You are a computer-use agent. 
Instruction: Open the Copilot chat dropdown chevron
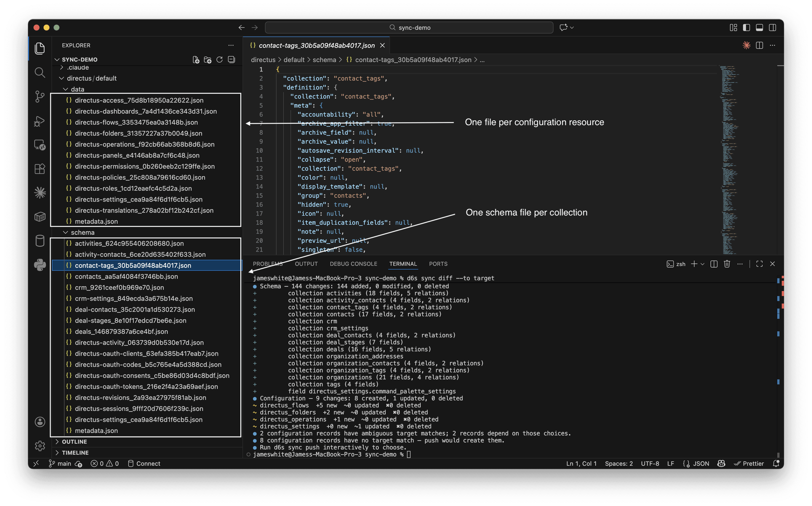coord(572,28)
